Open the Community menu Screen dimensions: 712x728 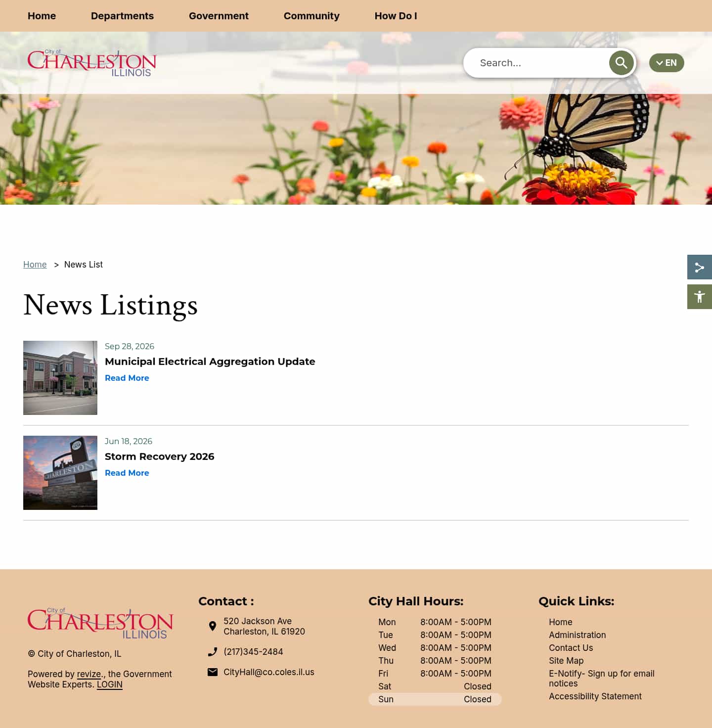(311, 16)
